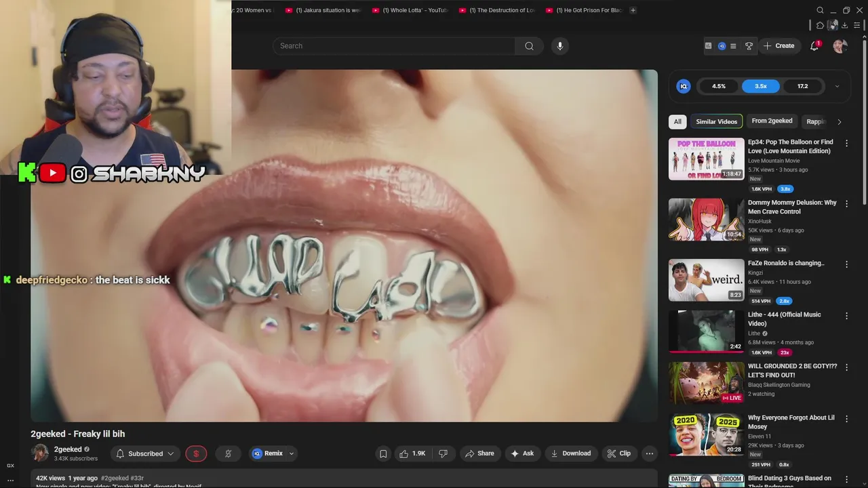This screenshot has width=868, height=488.
Task: Click the Share button
Action: [x=479, y=453]
